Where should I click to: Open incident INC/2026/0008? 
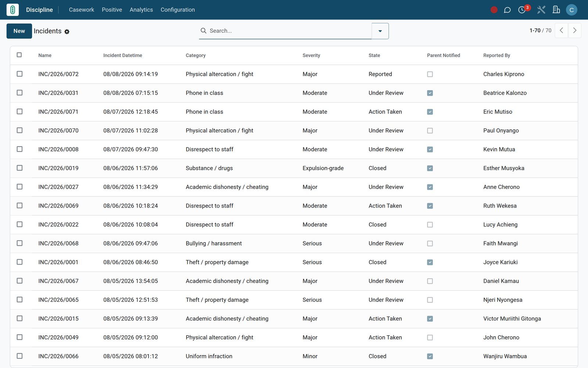[x=58, y=149]
